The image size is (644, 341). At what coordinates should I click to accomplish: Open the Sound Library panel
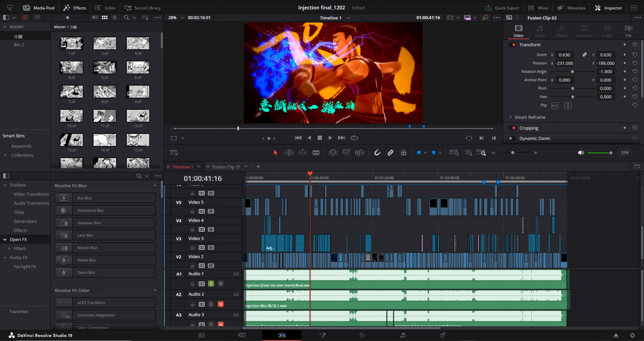(142, 8)
